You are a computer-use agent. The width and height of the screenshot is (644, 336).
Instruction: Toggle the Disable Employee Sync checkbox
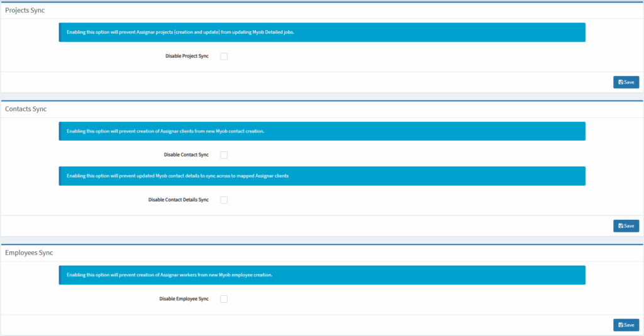coord(224,299)
